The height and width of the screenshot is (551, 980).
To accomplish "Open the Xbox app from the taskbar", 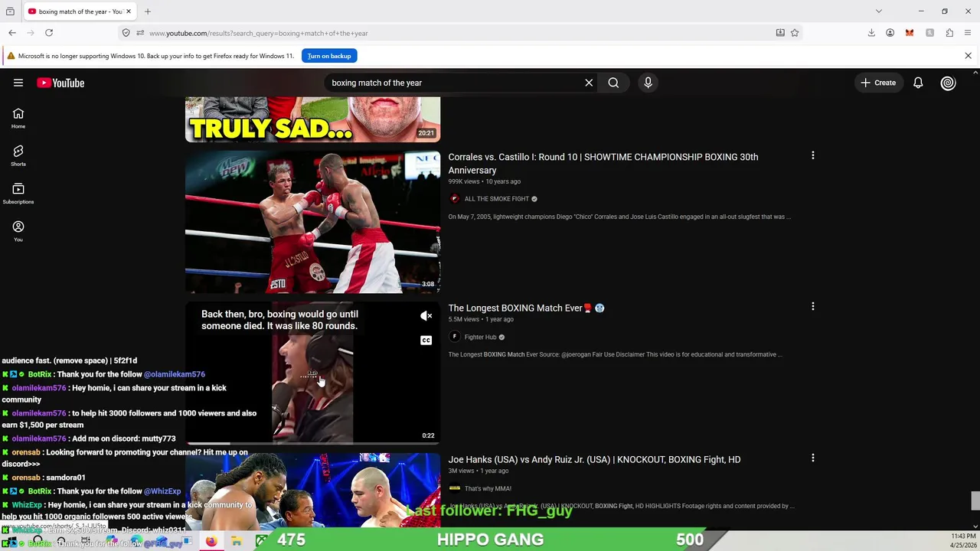I will point(261,541).
